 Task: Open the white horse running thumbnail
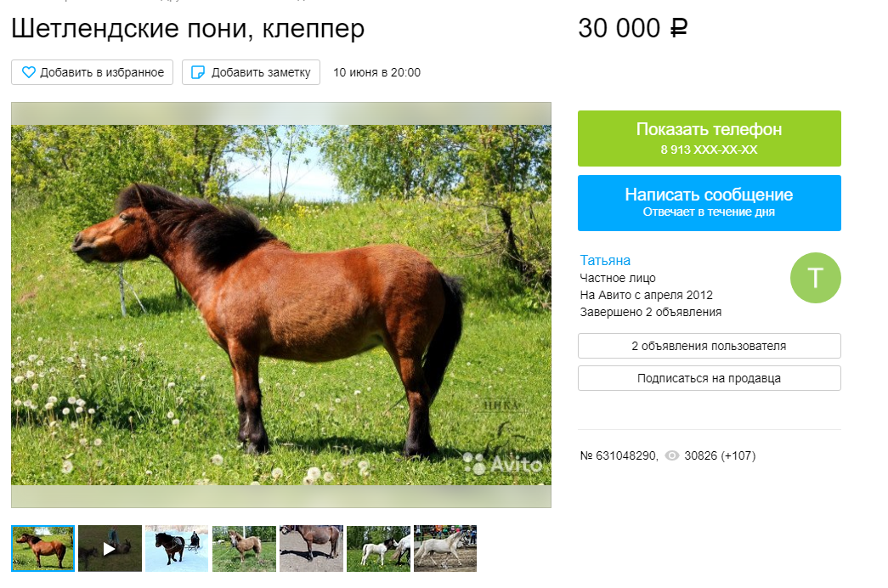coord(445,548)
